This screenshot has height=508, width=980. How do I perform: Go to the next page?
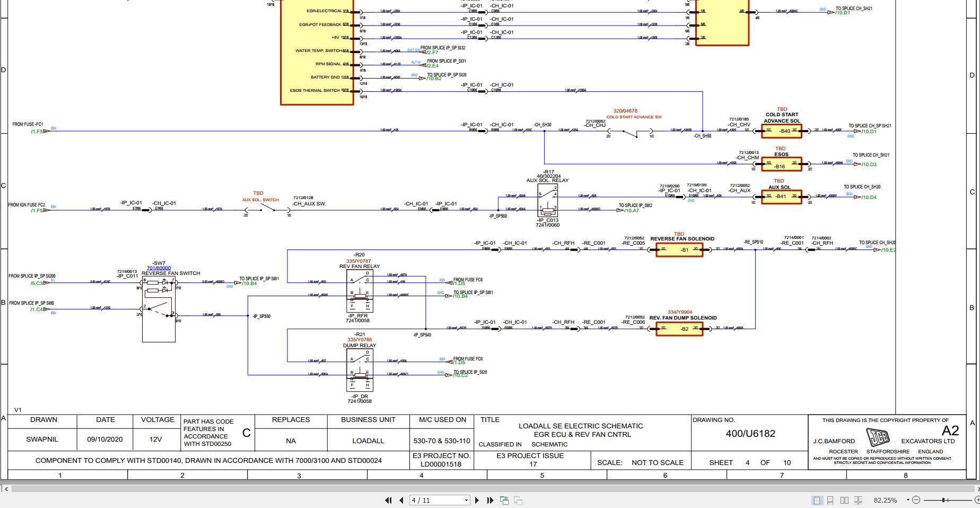(477, 500)
